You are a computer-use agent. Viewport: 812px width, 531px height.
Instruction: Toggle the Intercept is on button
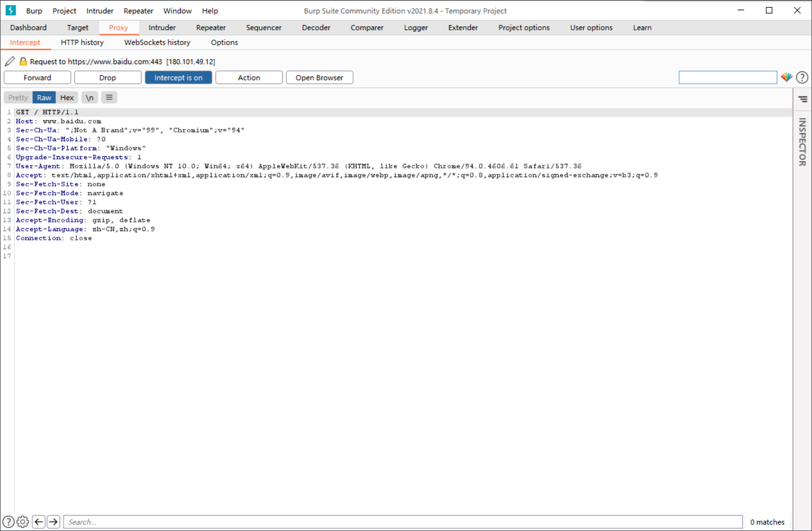coord(178,78)
